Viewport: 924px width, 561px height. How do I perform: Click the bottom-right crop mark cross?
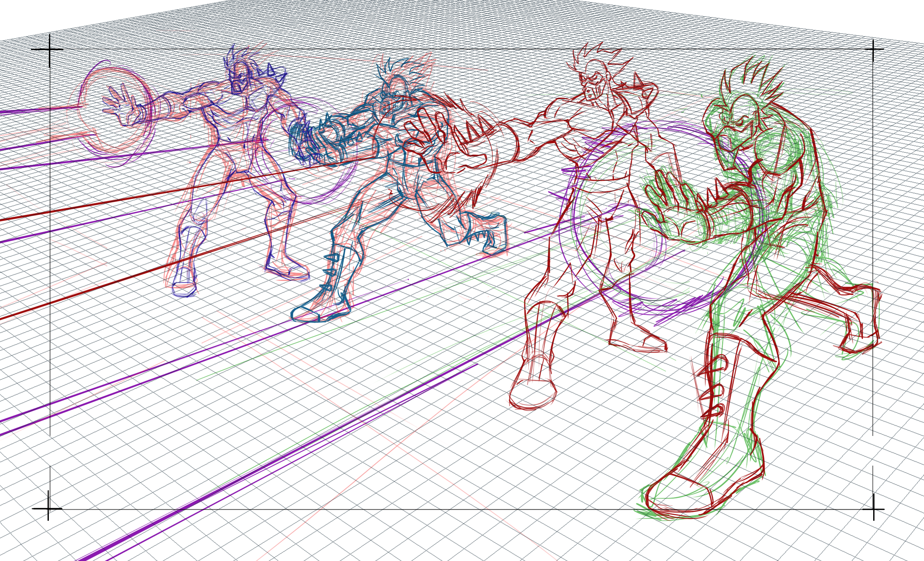point(874,509)
